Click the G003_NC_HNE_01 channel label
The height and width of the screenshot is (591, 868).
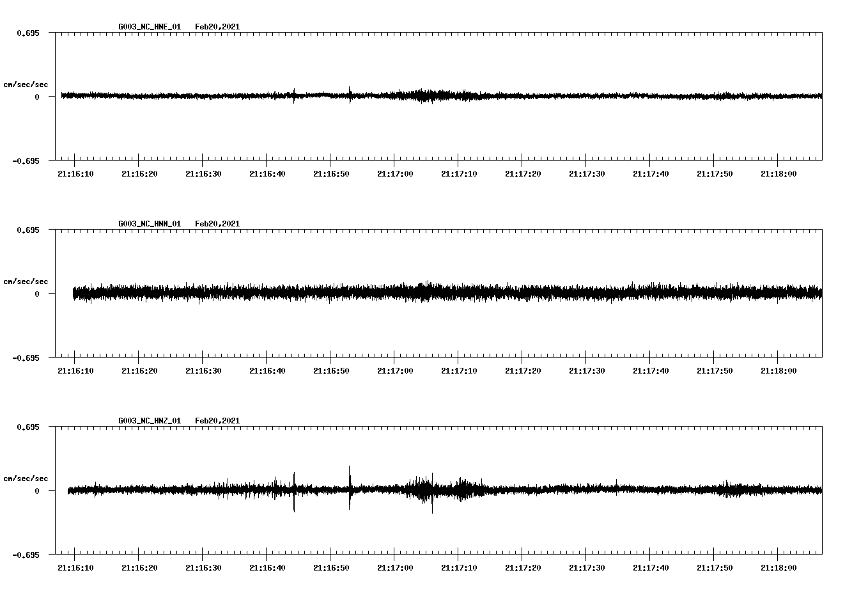click(149, 27)
